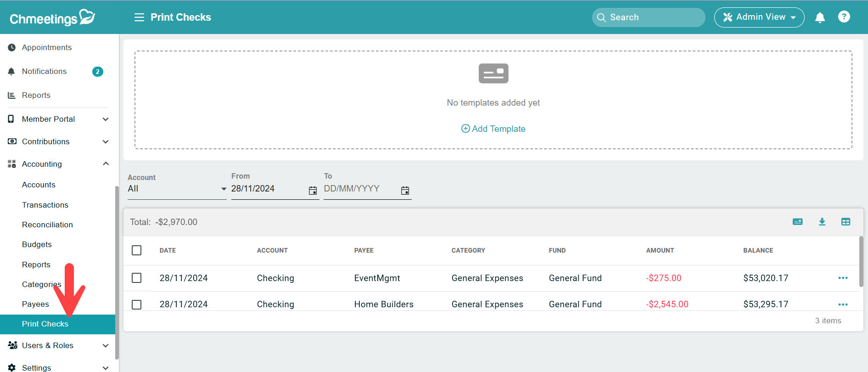Check the EventMgmt transaction checkbox
This screenshot has height=372, width=868.
[x=136, y=278]
